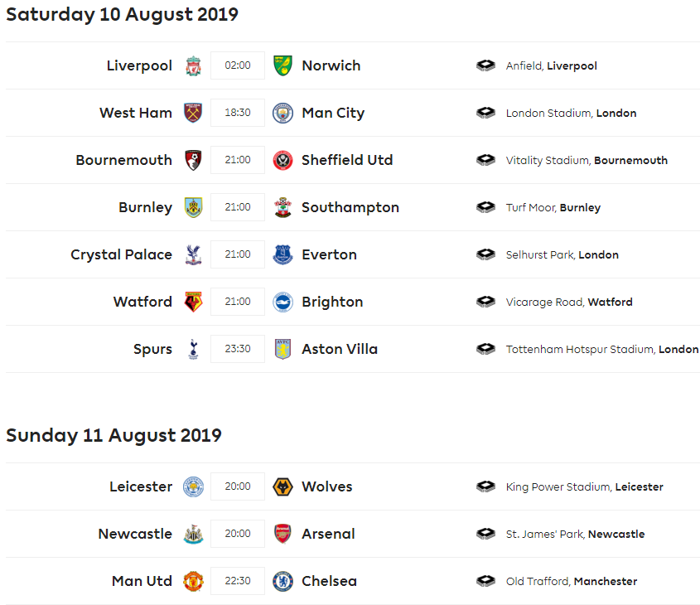700x605 pixels.
Task: Click the Chelsea badge icon
Action: pyautogui.click(x=283, y=581)
